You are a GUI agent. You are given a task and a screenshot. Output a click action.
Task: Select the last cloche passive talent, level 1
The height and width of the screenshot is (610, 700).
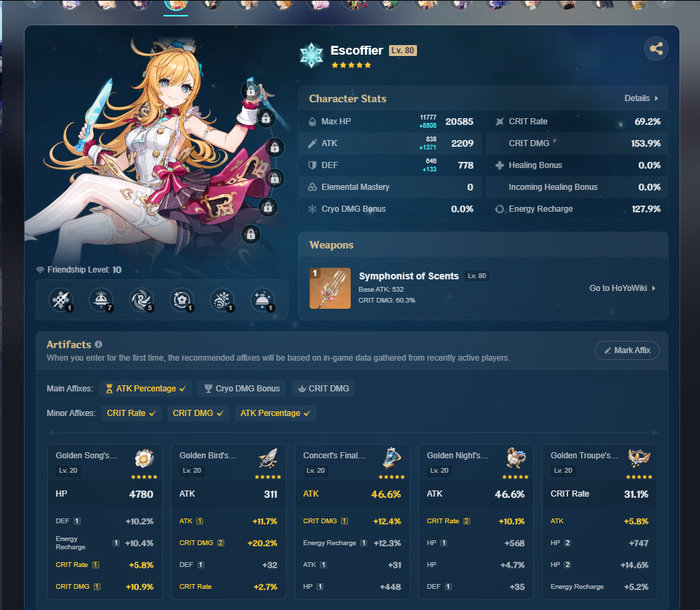(262, 300)
